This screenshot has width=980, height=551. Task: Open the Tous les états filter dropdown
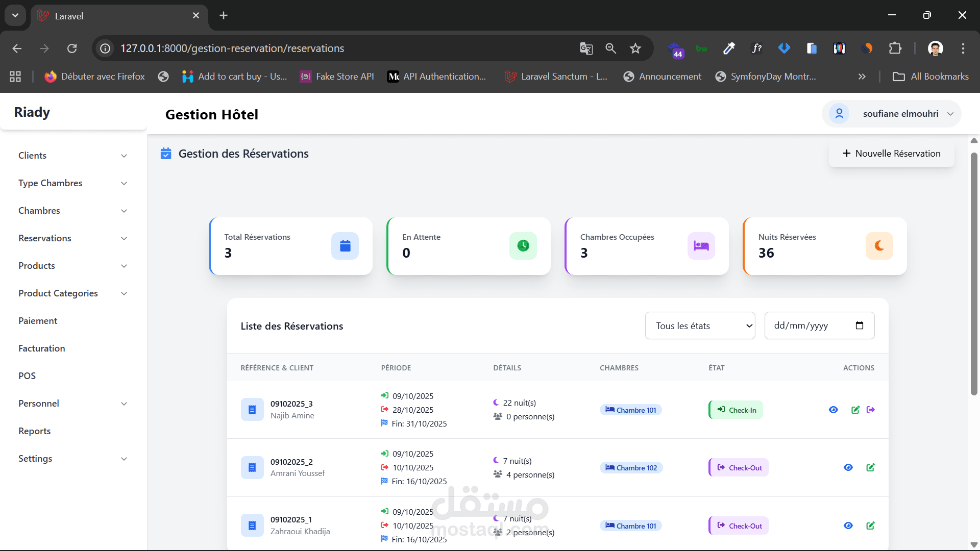click(x=700, y=325)
